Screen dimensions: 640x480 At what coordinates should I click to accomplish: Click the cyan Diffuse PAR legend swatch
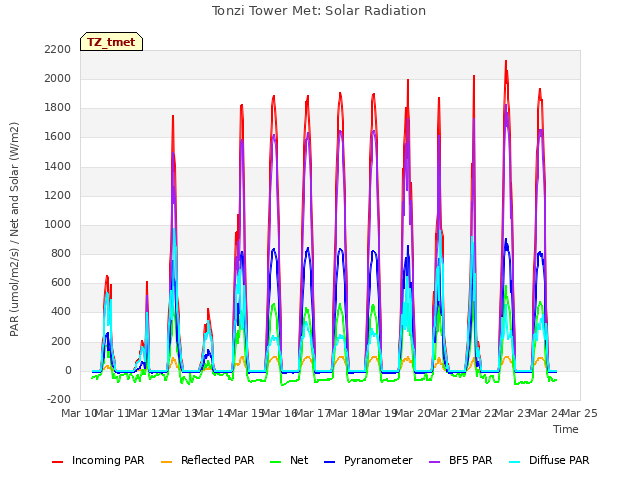pos(515,462)
